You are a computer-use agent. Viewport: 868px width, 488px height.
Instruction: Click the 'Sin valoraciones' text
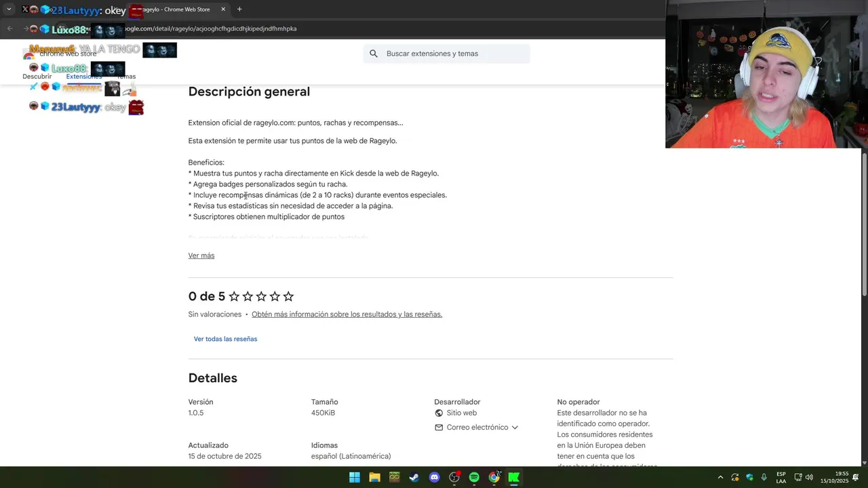(x=215, y=314)
